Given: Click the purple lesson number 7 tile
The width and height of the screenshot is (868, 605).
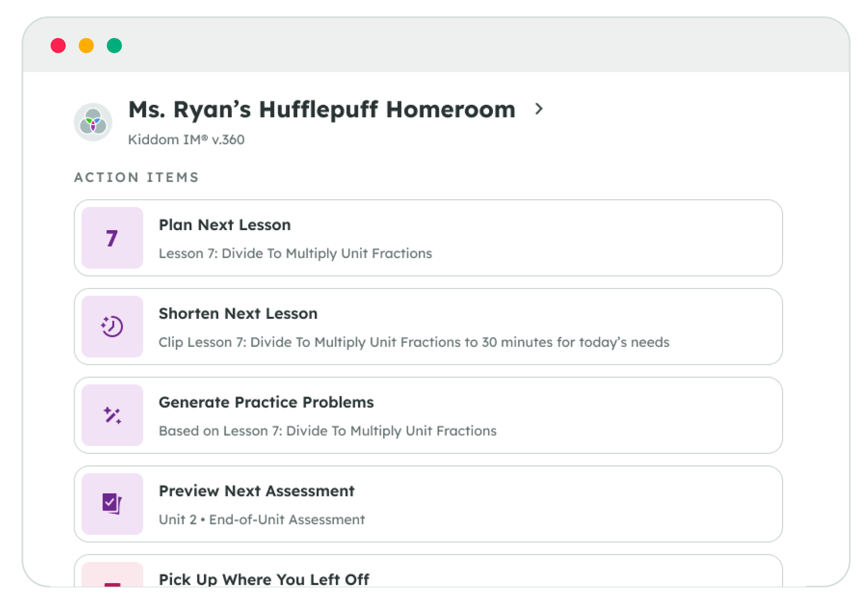Looking at the screenshot, I should point(112,238).
